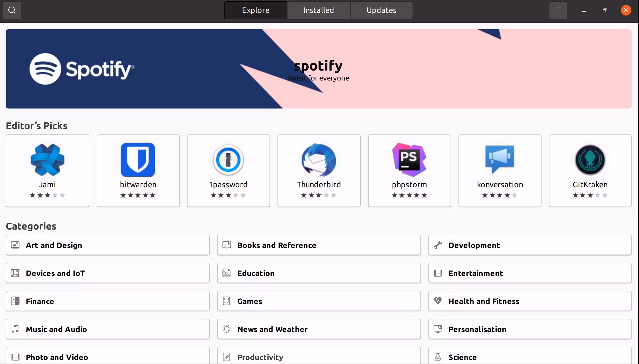The image size is (639, 364).
Task: Switch to the Installed tab
Action: click(318, 10)
